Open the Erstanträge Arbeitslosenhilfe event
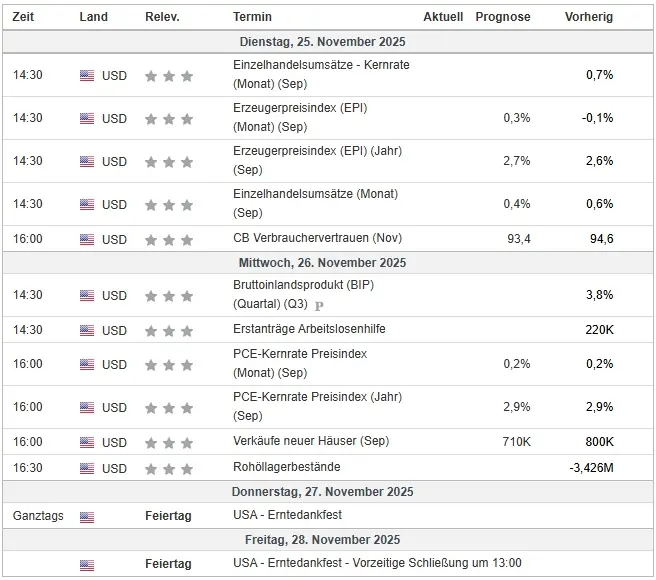 (x=309, y=329)
